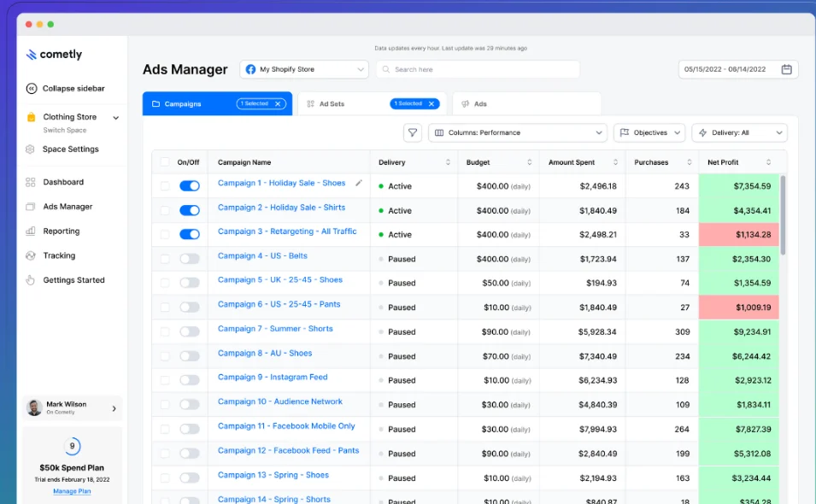This screenshot has height=504, width=816.
Task: Switch to the Ads tab
Action: coord(526,103)
